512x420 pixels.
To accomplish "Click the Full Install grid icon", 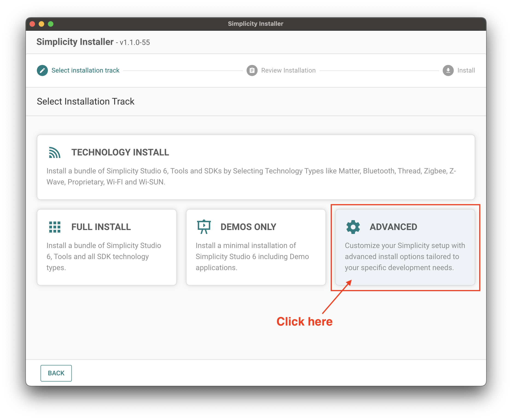I will (55, 227).
